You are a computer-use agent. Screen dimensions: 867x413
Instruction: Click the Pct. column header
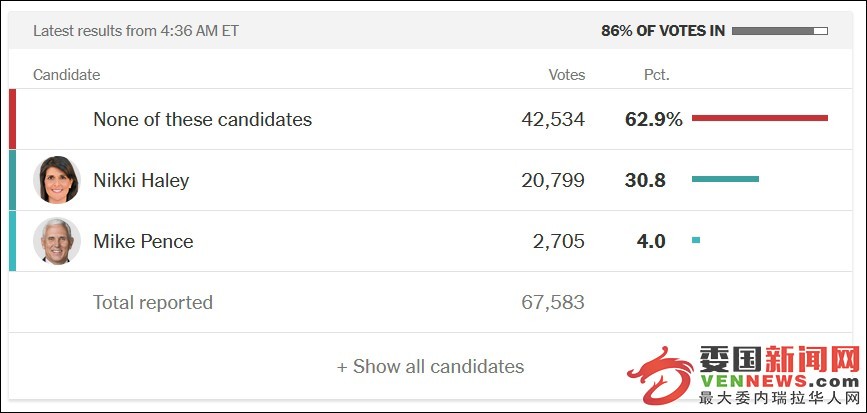click(657, 75)
